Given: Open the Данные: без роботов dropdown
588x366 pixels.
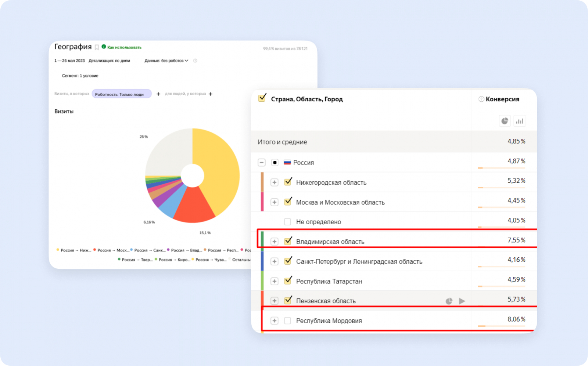Looking at the screenshot, I should 166,61.
